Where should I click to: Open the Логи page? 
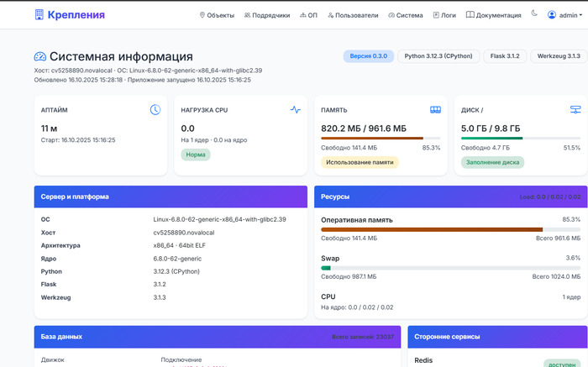444,15
